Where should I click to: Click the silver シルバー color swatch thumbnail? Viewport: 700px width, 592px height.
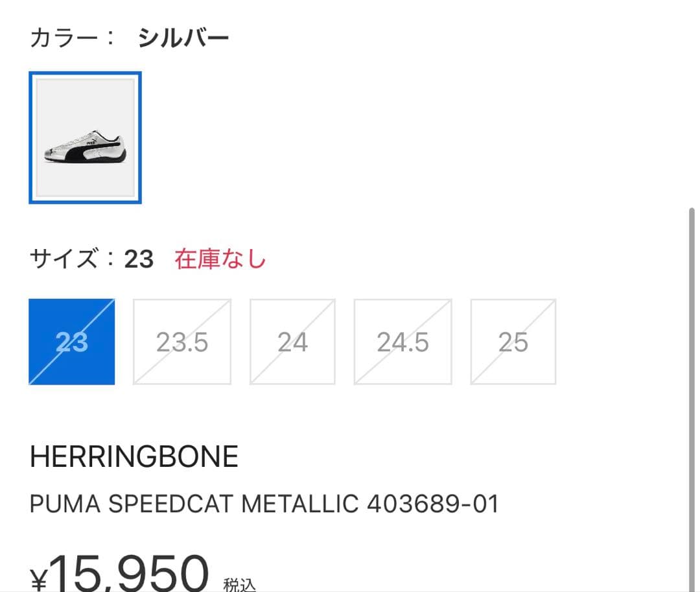(x=85, y=137)
